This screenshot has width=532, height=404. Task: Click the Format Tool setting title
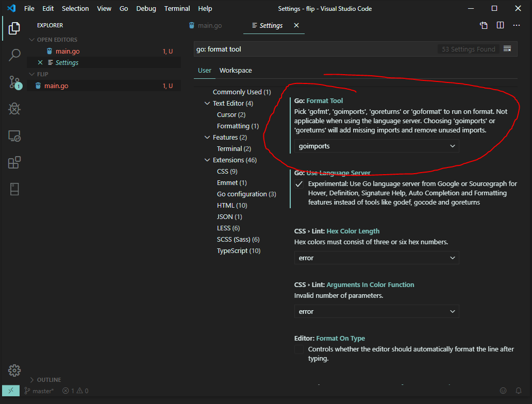pyautogui.click(x=324, y=101)
